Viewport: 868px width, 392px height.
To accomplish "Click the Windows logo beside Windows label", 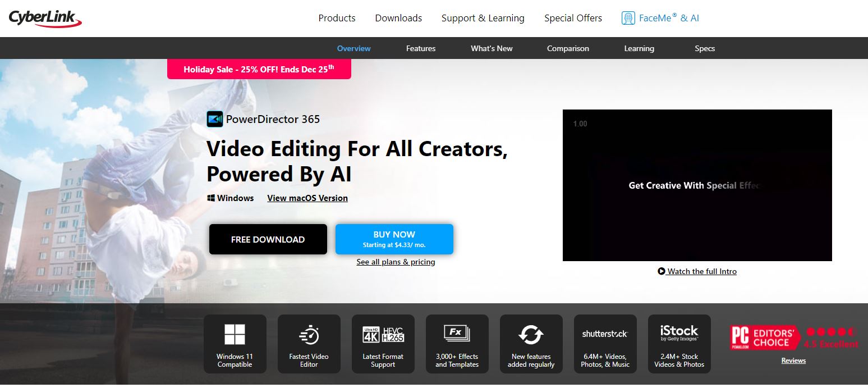I will click(211, 198).
